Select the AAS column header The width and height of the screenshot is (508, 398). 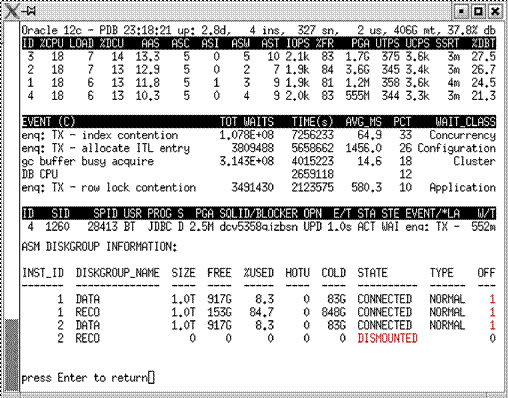pos(150,43)
